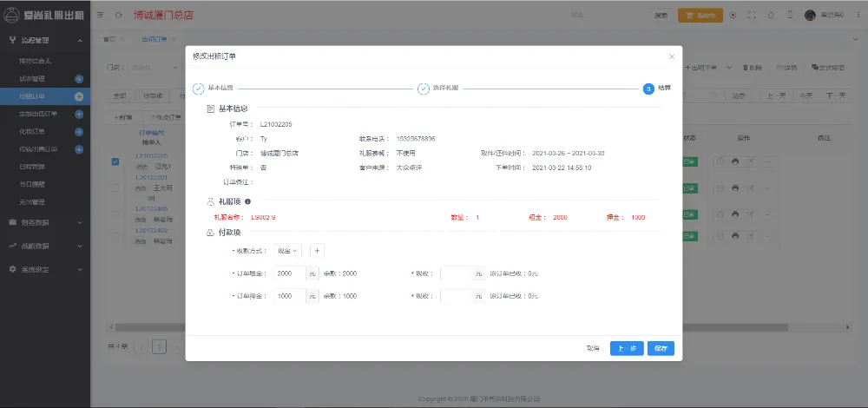Screen dimensions: 868x408
Task: Check the checkbox for order L20122701
Action: [115, 188]
